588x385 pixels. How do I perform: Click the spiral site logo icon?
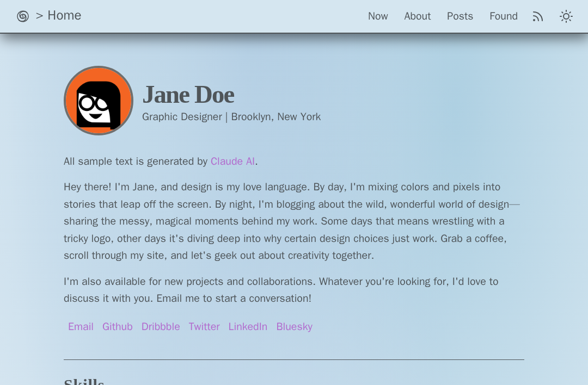click(23, 16)
